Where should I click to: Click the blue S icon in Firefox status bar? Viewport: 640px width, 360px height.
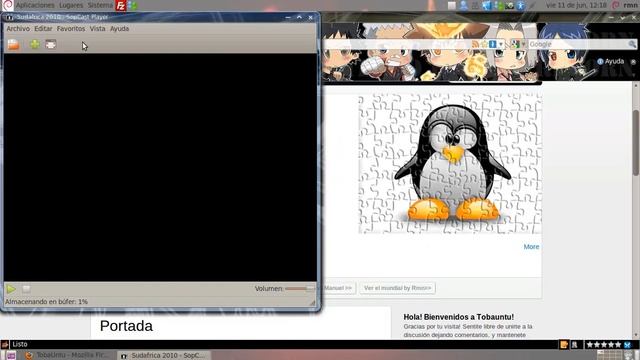pyautogui.click(x=627, y=345)
